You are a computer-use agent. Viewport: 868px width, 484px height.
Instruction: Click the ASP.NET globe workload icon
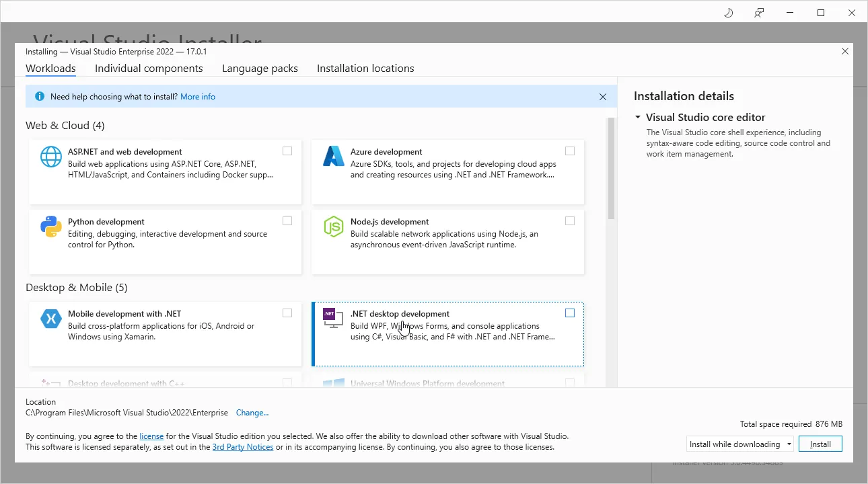[51, 157]
